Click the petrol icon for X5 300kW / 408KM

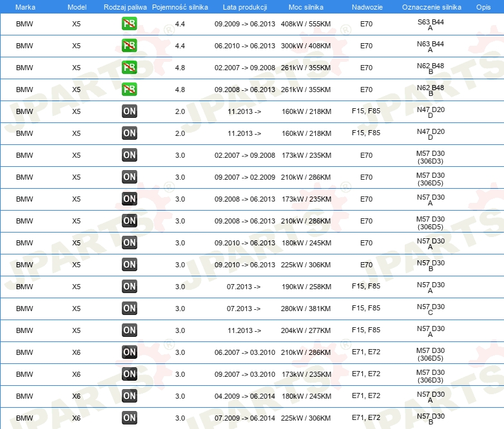tap(129, 46)
